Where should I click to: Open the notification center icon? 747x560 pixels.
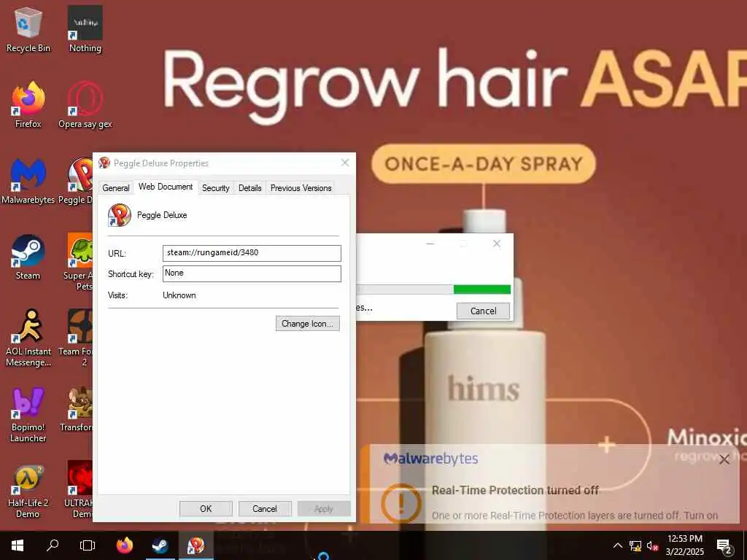point(724,545)
